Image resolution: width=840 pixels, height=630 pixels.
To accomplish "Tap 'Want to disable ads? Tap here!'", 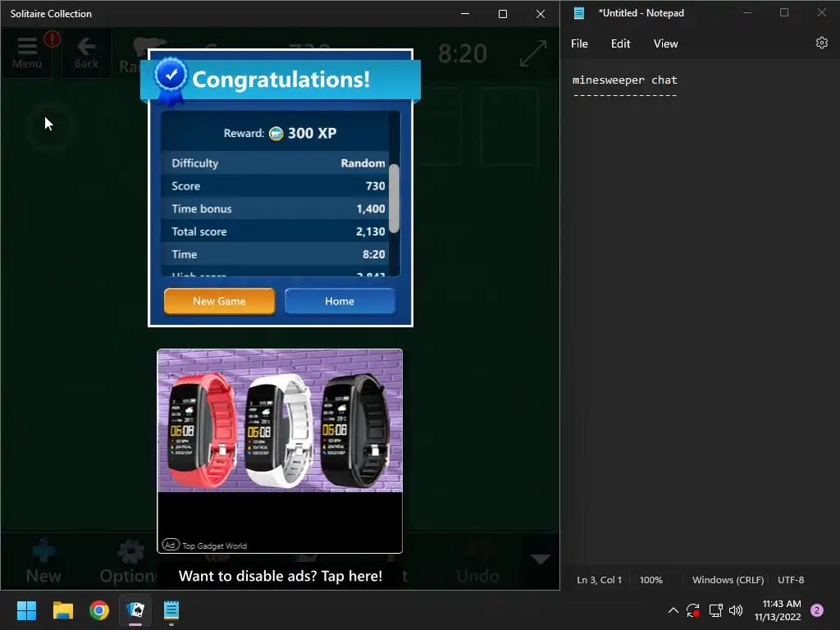I will pos(281,576).
